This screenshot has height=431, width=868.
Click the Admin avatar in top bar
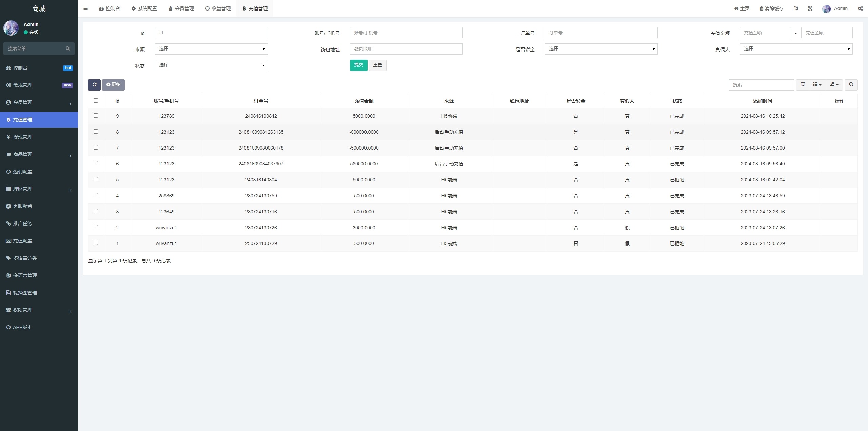click(826, 9)
